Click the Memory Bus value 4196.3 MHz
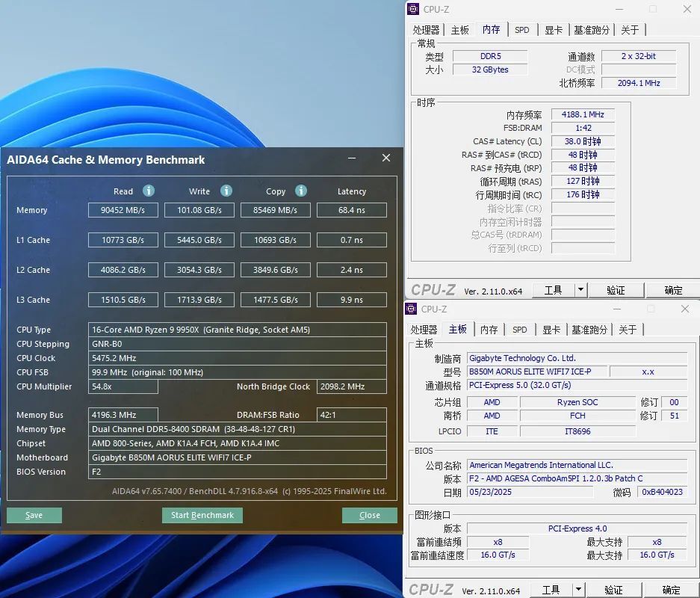Screen dimensions: 700x598 click(123, 415)
